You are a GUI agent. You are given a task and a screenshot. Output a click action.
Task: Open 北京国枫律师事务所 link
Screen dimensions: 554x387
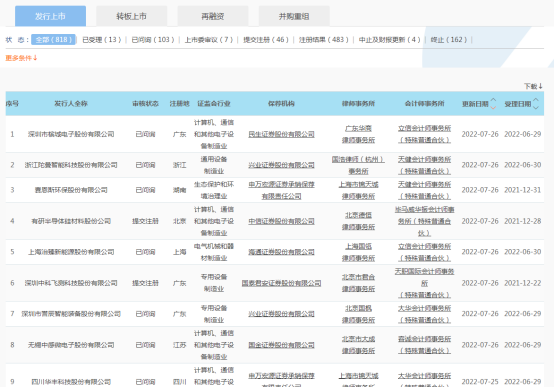[358, 314]
